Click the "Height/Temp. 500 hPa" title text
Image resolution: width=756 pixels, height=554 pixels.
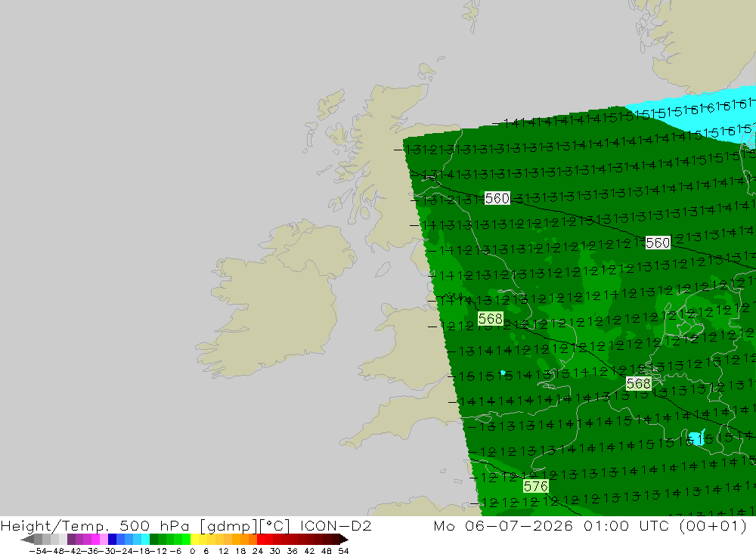pyautogui.click(x=95, y=525)
